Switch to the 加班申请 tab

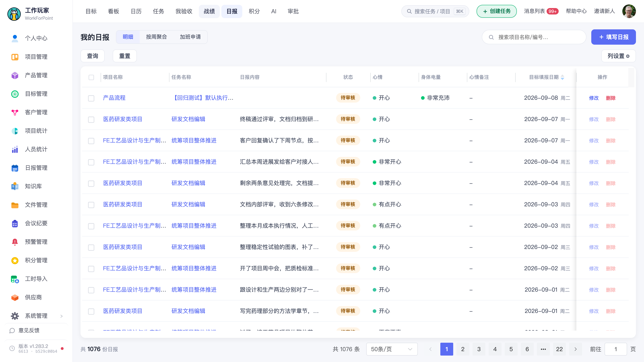click(190, 37)
